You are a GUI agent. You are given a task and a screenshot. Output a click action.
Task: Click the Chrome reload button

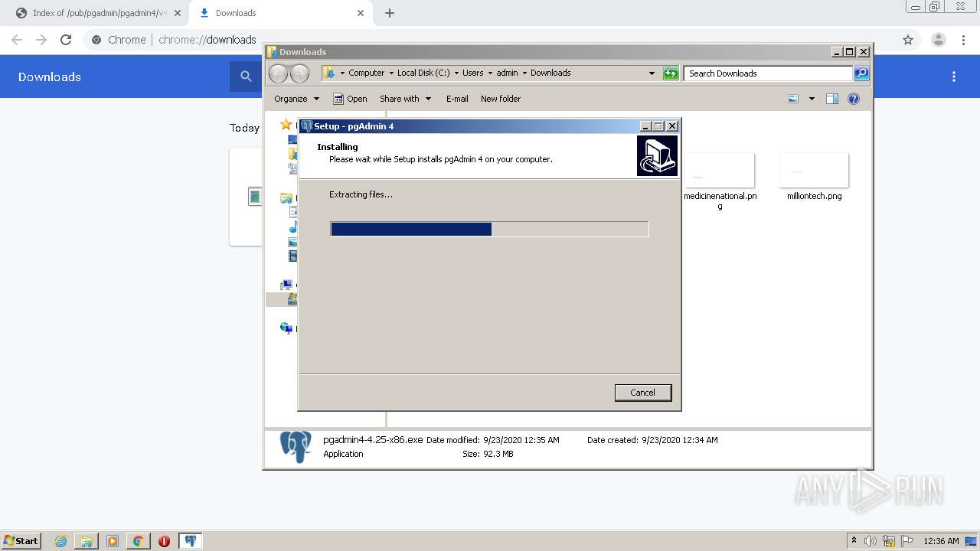click(66, 40)
